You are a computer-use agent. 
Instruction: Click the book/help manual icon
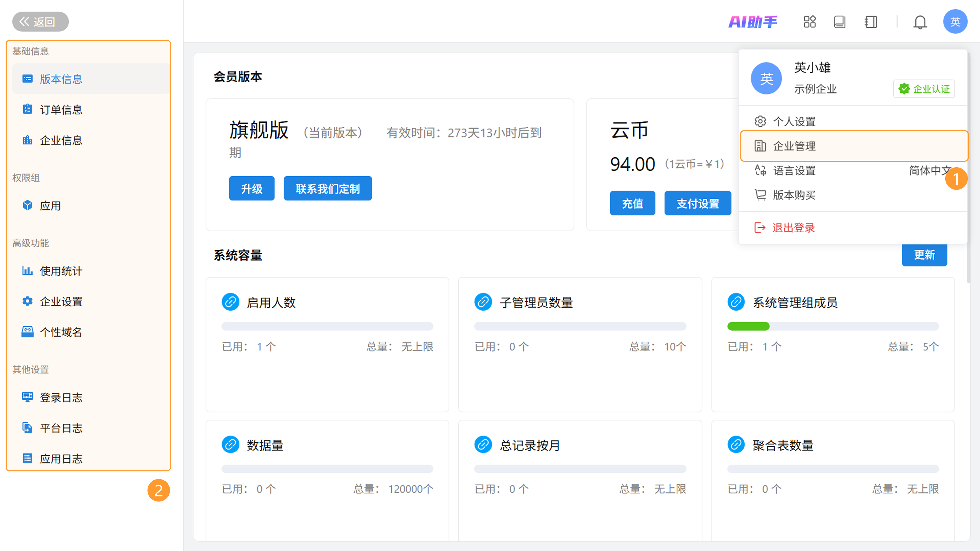[x=840, y=22]
